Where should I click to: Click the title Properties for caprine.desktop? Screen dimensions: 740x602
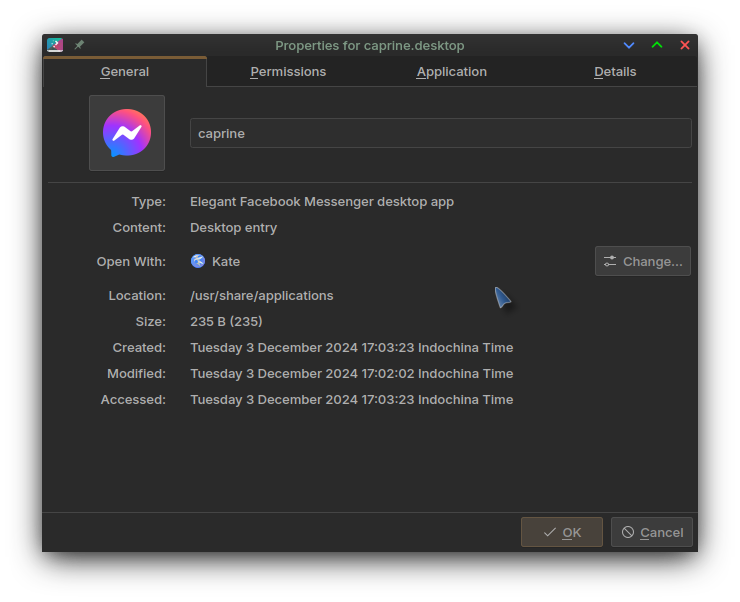(370, 45)
